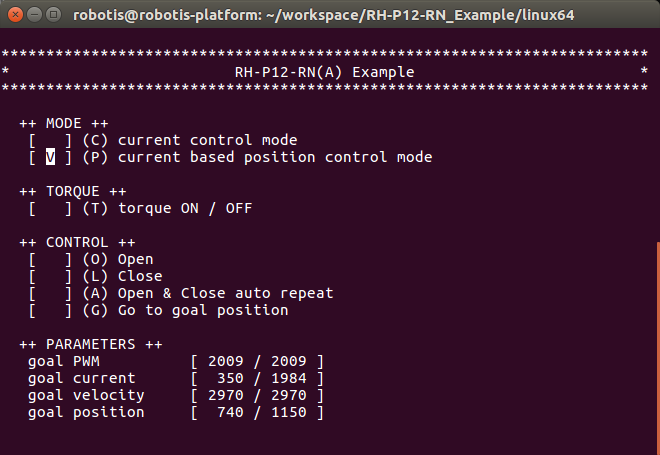Close the terminal window
Screen dimensions: 660x455
click(13, 15)
